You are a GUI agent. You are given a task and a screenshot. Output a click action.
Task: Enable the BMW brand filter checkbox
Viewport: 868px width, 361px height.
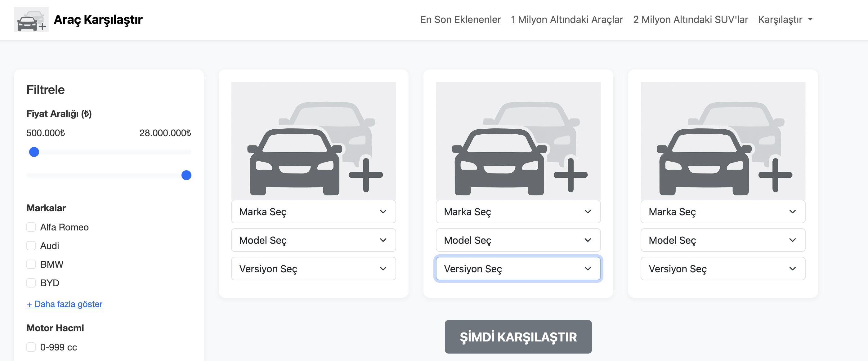point(31,264)
